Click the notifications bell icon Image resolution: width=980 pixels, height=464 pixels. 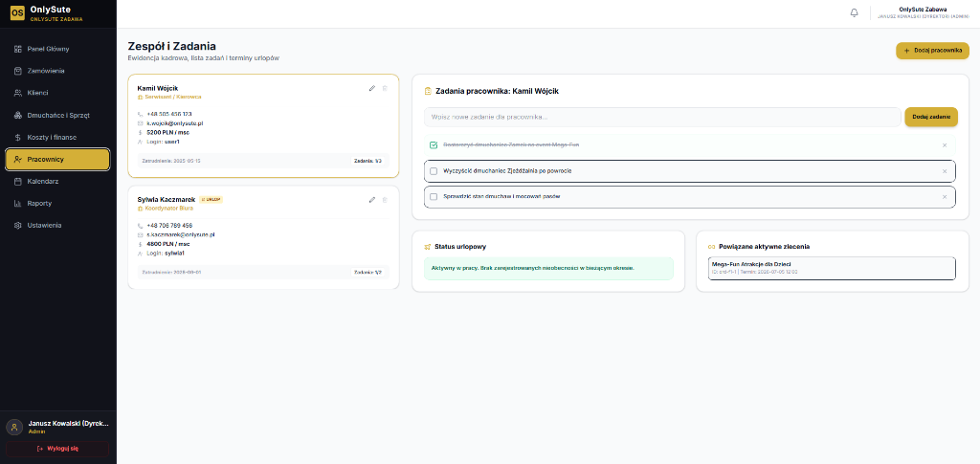click(x=854, y=13)
